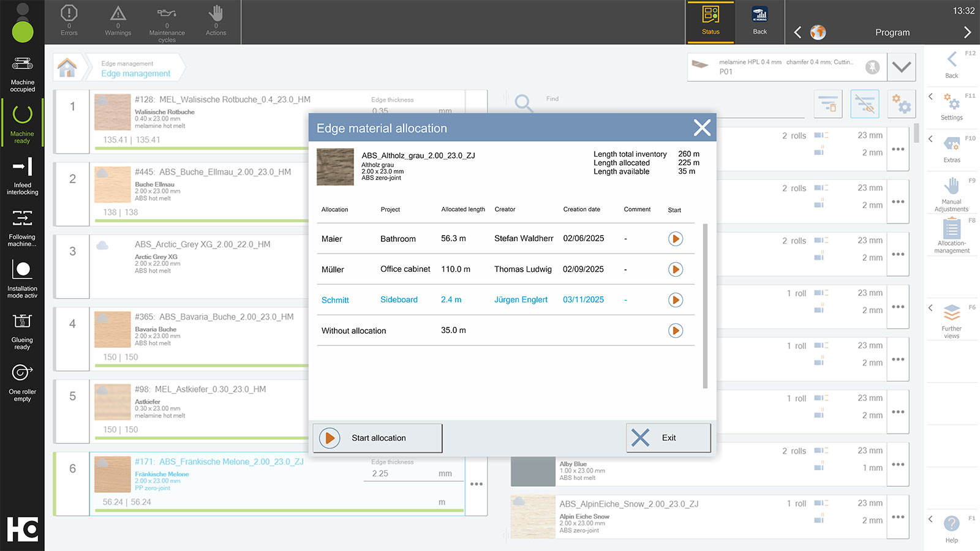Click the globe language icon

pyautogui.click(x=818, y=32)
